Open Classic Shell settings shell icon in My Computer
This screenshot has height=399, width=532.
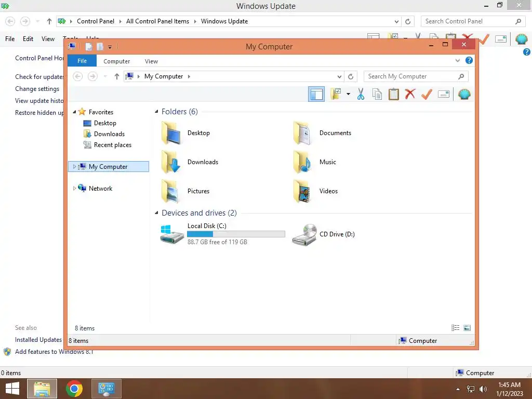point(464,94)
